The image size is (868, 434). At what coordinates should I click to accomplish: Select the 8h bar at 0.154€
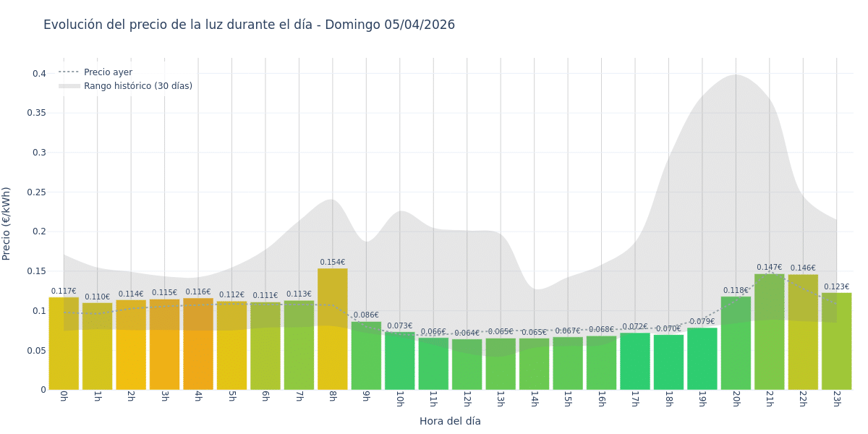(x=332, y=329)
